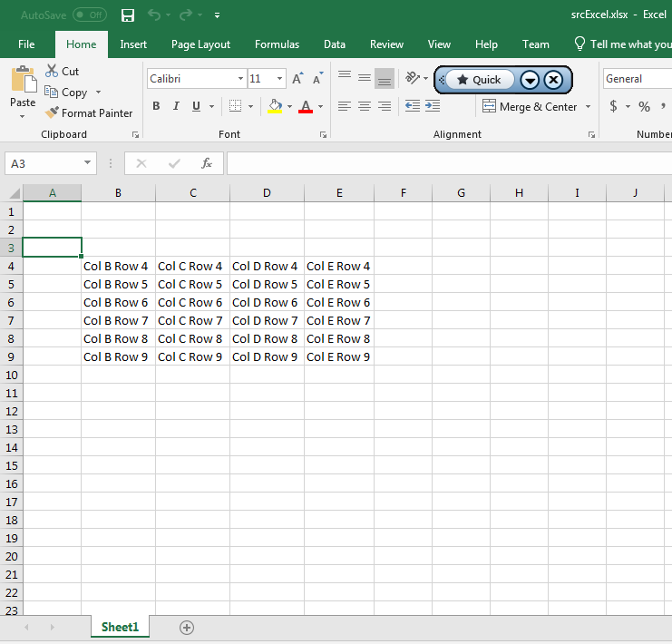
Task: Click the Merge & Center button
Action: pyautogui.click(x=530, y=107)
